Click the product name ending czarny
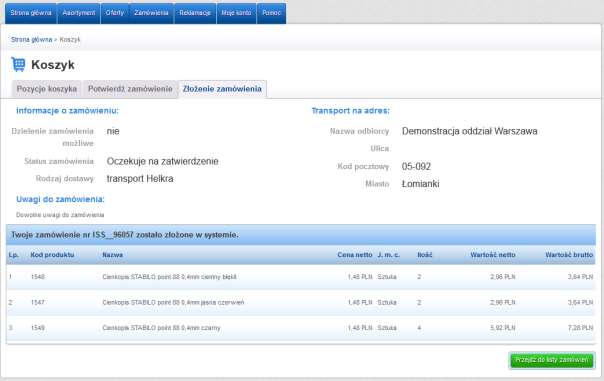The image size is (604, 381). [x=161, y=328]
